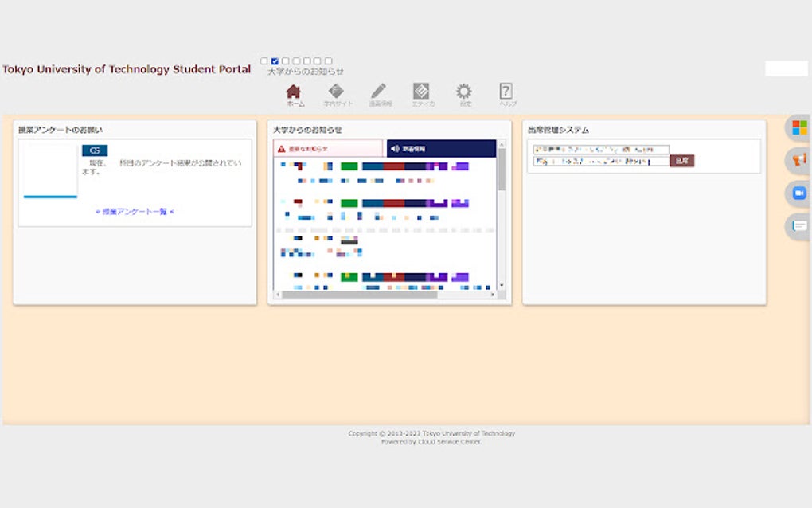Image resolution: width=812 pixels, height=508 pixels.
Task: Launch Microsoft services from the sidebar icon
Action: 799,127
